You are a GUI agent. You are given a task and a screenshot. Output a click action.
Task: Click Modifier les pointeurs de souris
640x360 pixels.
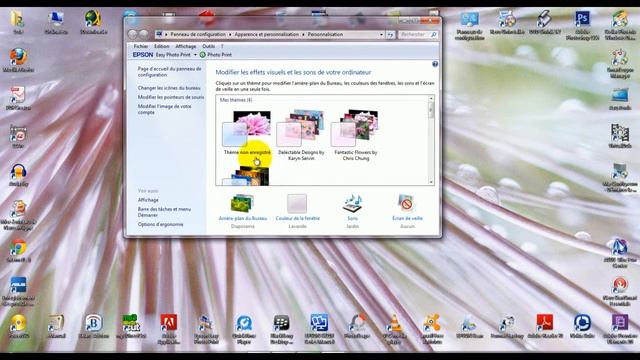click(171, 97)
